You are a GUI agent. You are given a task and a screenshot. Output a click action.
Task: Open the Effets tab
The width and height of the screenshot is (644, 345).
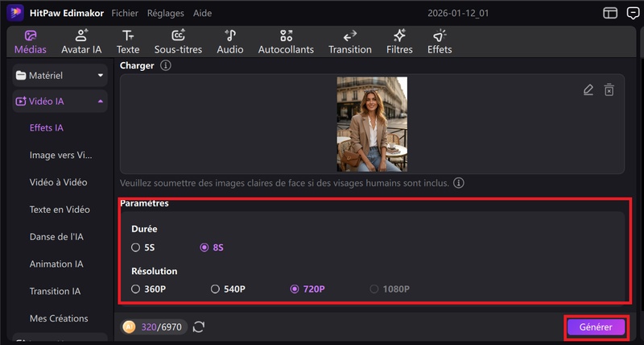pyautogui.click(x=440, y=42)
